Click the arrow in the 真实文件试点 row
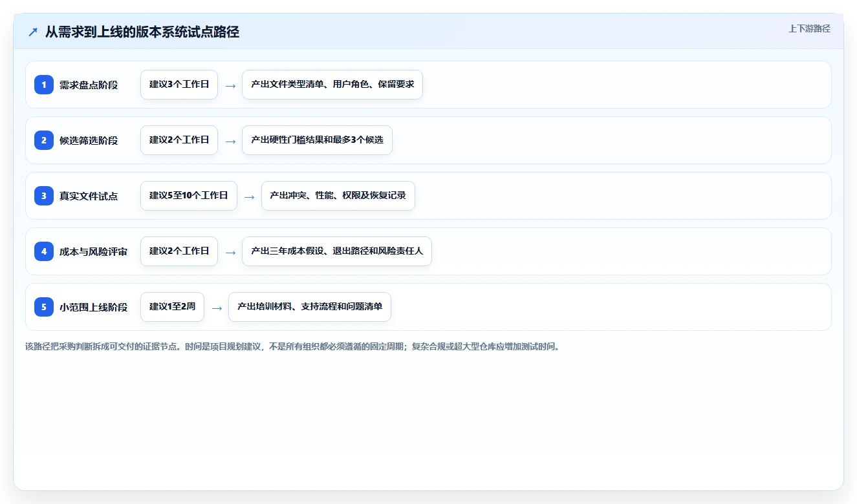The height and width of the screenshot is (504, 857). pyautogui.click(x=250, y=196)
